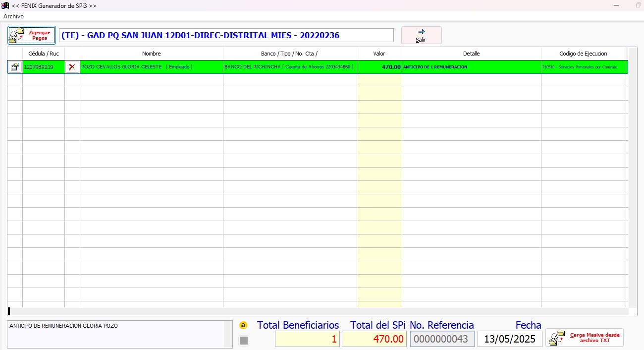Click the Fecha date field showing 13/05/2025
644x350 pixels.
(x=510, y=339)
